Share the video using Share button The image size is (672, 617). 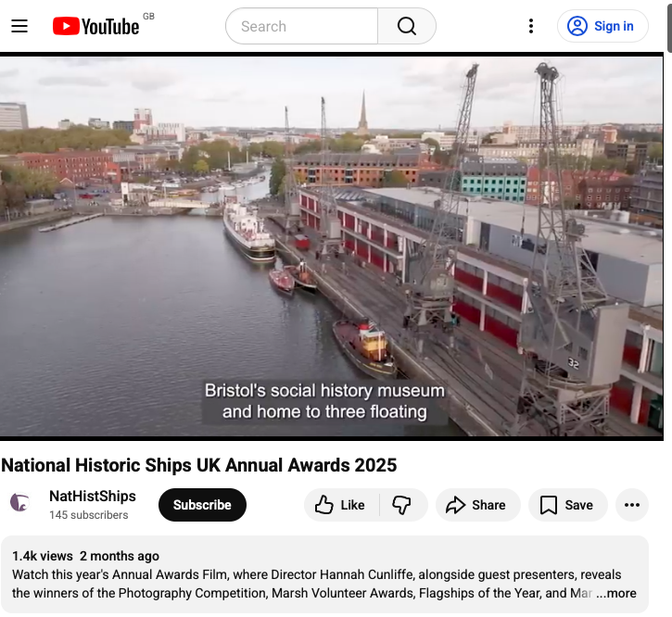pos(475,505)
